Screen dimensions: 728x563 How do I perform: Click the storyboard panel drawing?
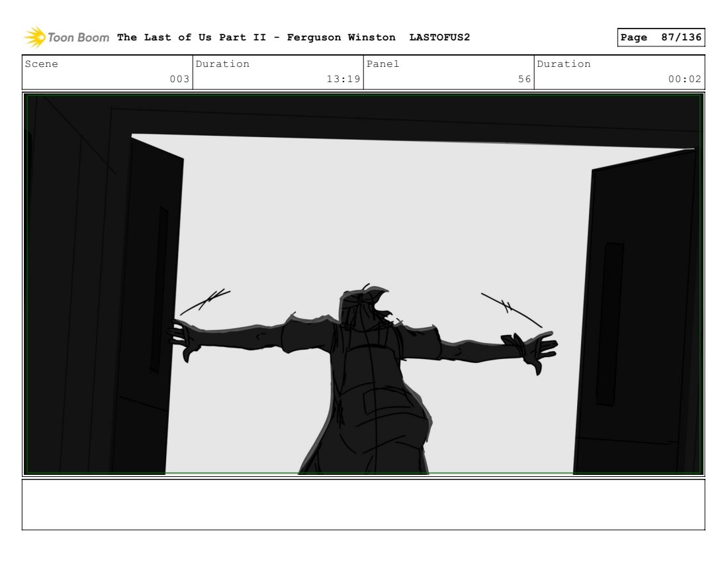[363, 284]
